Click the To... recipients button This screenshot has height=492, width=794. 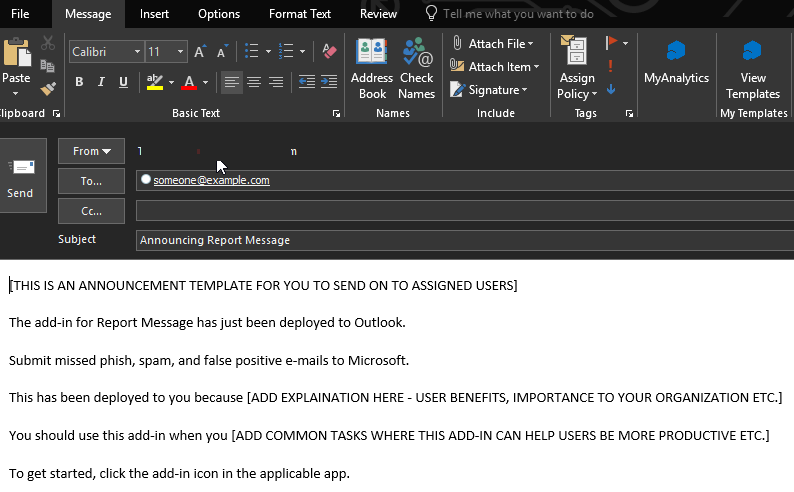pos(91,181)
